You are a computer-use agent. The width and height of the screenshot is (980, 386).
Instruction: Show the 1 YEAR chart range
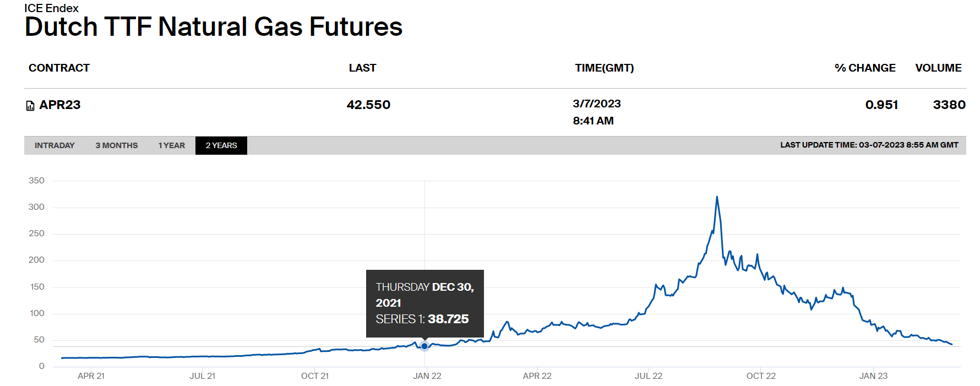coord(171,145)
